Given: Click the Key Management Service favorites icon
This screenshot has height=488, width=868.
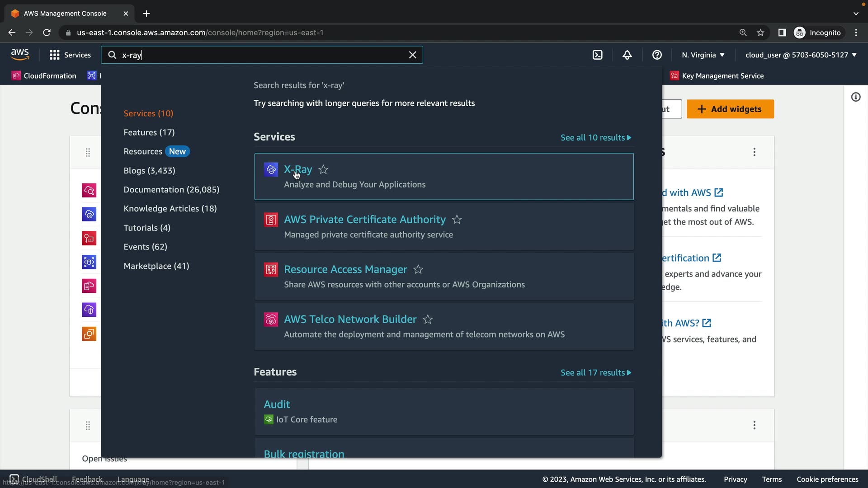Looking at the screenshot, I should pos(675,76).
